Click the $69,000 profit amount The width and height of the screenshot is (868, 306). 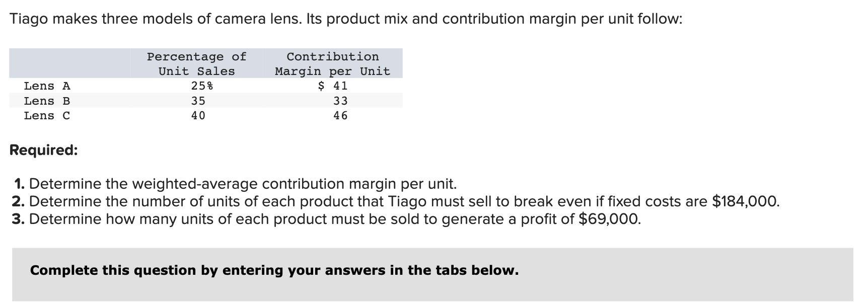[610, 219]
